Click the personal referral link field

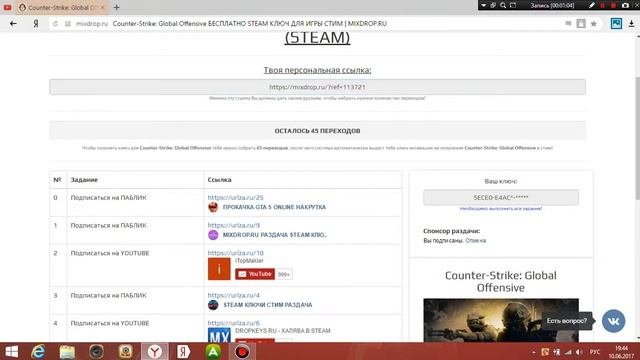click(x=317, y=87)
